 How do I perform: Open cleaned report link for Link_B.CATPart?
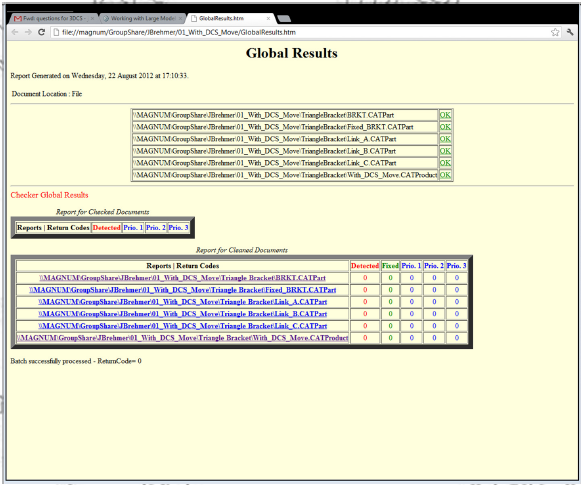[183, 314]
